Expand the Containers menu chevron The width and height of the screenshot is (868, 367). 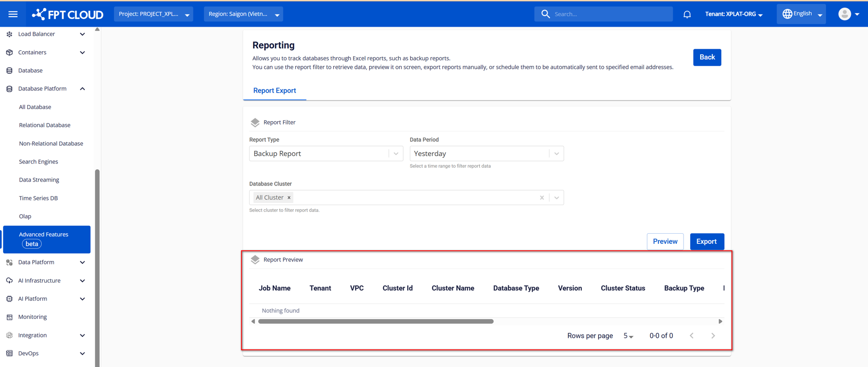[82, 52]
